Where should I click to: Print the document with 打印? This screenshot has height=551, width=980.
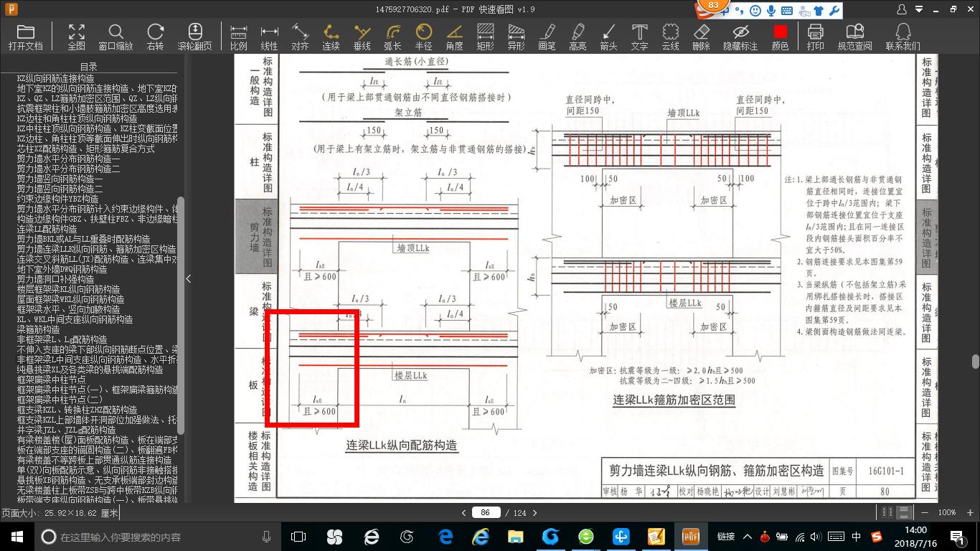tap(816, 37)
